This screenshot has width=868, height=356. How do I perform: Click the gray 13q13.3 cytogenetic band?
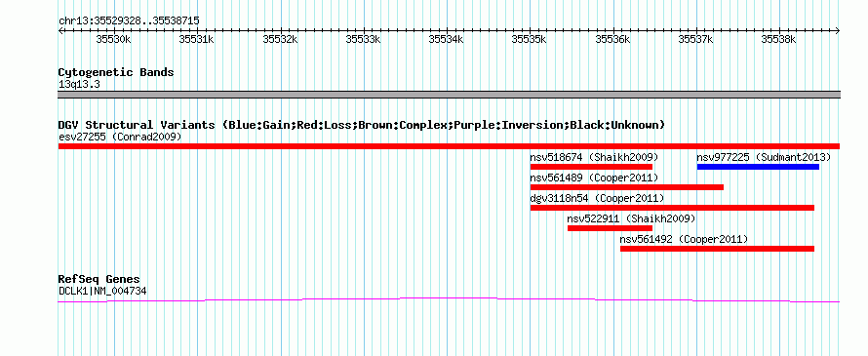pyautogui.click(x=449, y=95)
